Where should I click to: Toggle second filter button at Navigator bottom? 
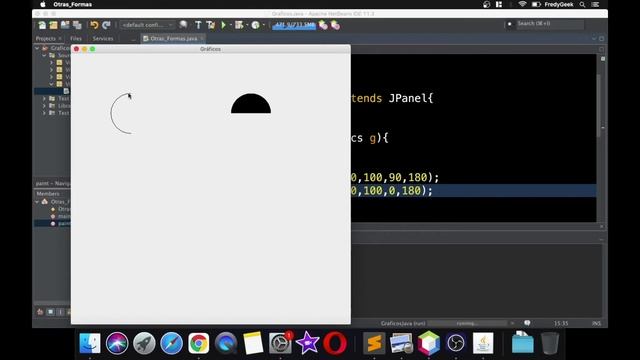(50, 312)
